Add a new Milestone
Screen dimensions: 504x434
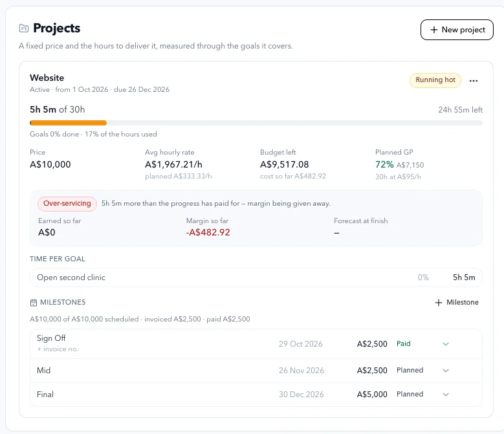pyautogui.click(x=456, y=302)
